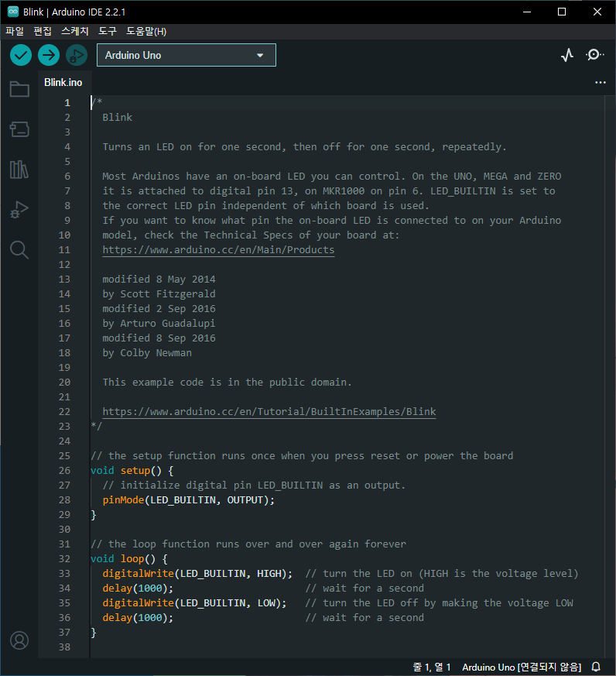Click the Verify sketch checkmark button
This screenshot has width=616, height=676.
point(21,55)
